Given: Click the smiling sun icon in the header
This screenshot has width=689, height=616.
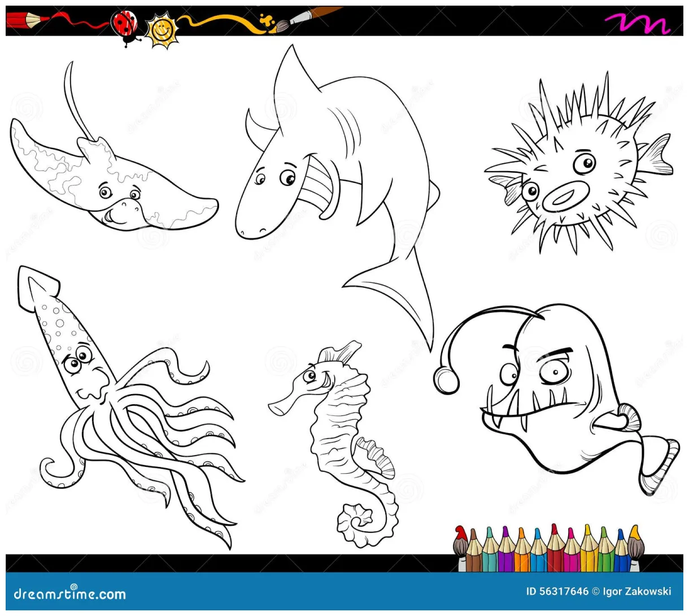Looking at the screenshot, I should [161, 28].
